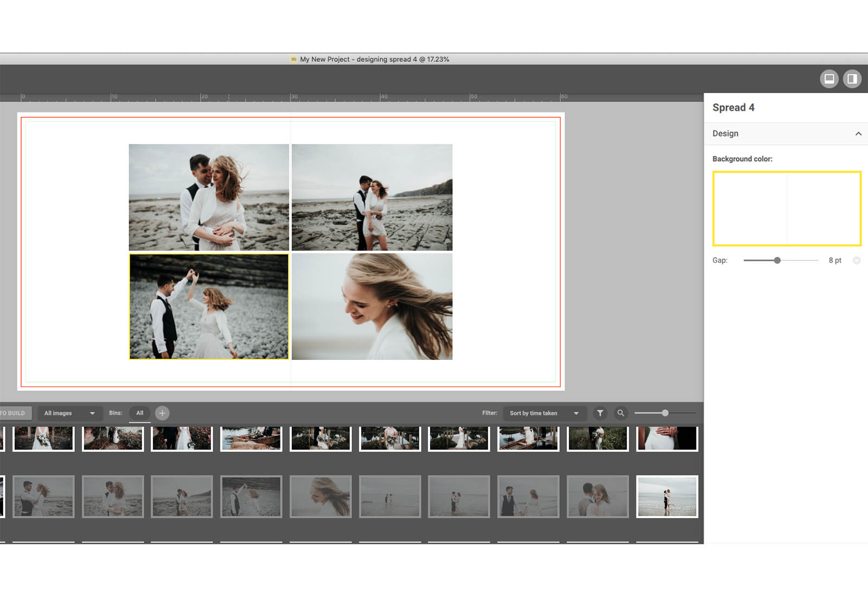868x597 pixels.
Task: Select the embracing couple photo on canvas
Action: pos(209,197)
